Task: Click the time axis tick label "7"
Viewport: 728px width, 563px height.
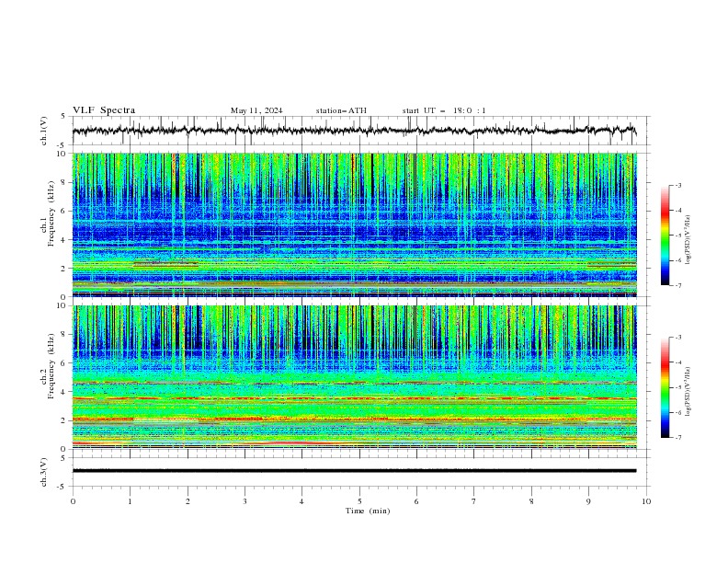Action: (x=474, y=501)
